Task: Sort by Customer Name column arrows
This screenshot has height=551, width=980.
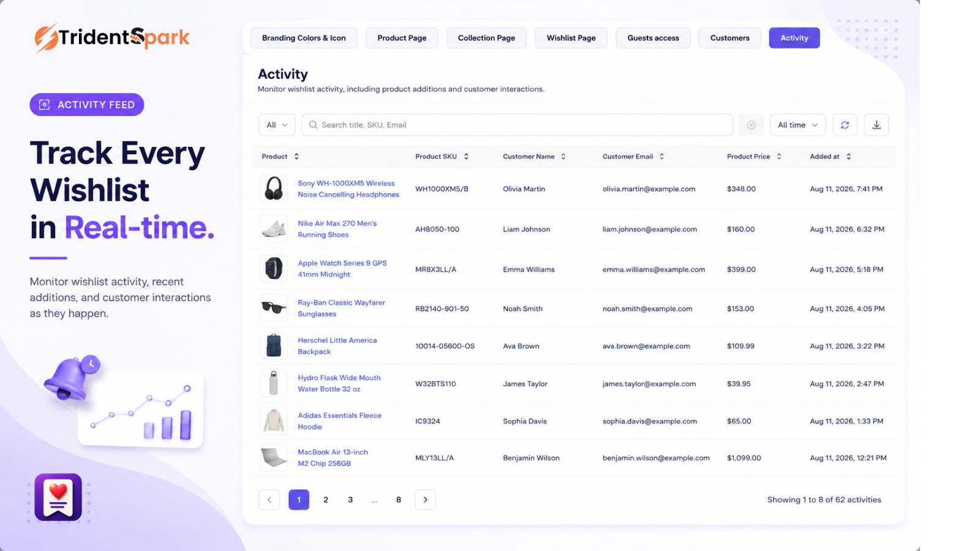Action: coord(563,157)
